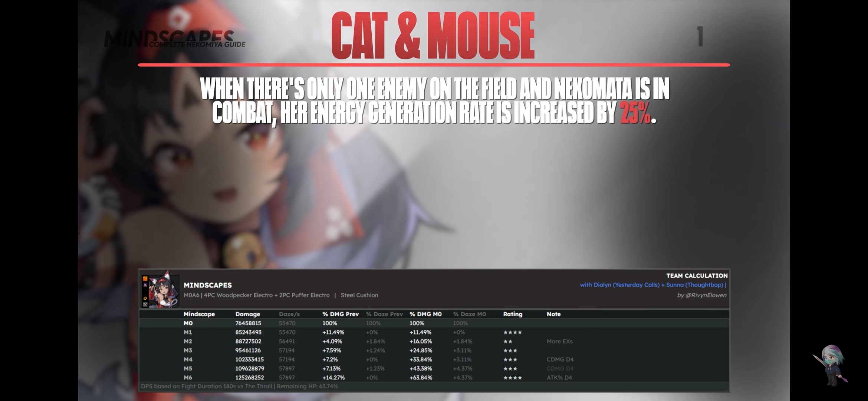Click the three-star rating in the M3 row
The image size is (868, 401).
coord(510,351)
